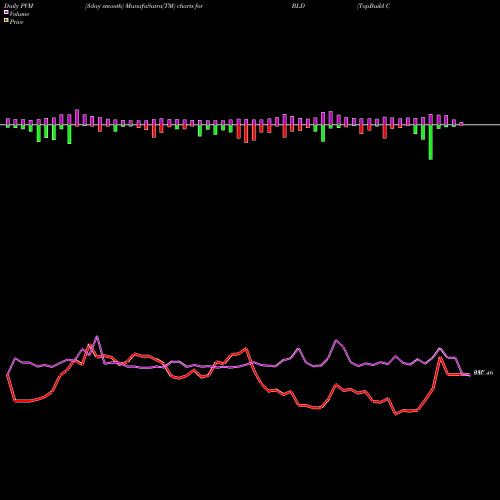Image resolution: width=500 pixels, height=500 pixels.
Task: Click the MunafaSutra charts title text
Action: 144,6
